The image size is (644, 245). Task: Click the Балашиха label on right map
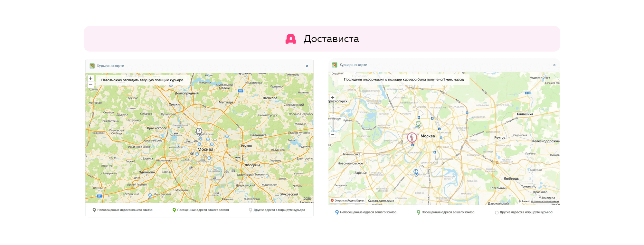click(525, 114)
